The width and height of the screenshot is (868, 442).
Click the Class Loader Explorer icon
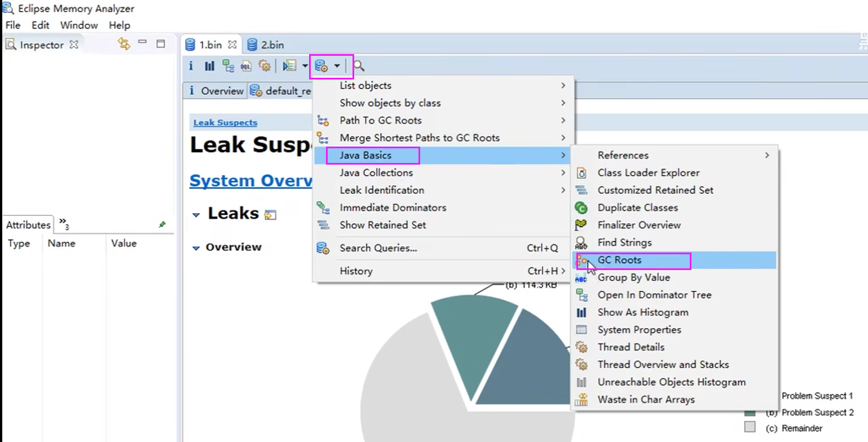pos(581,173)
